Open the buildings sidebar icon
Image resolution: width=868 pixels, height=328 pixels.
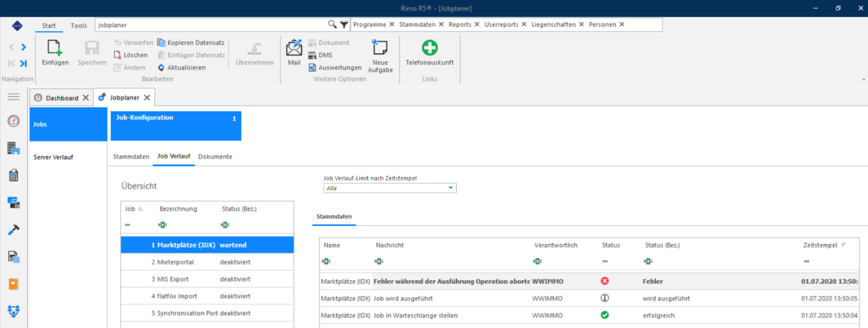pyautogui.click(x=13, y=148)
